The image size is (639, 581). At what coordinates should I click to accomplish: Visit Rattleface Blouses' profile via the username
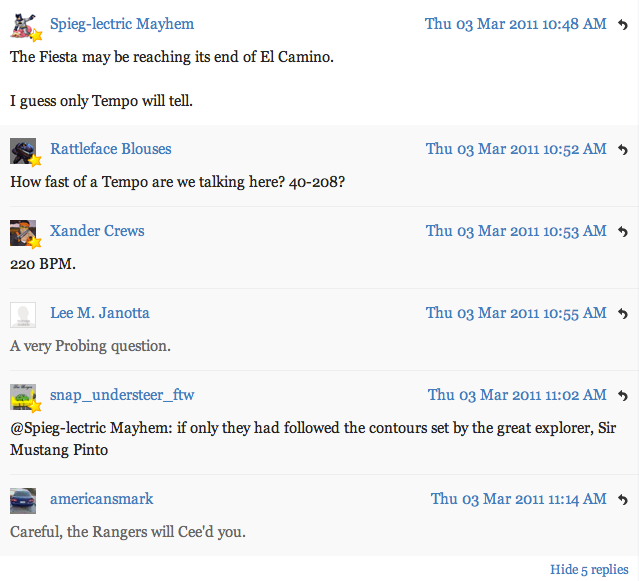coord(111,149)
